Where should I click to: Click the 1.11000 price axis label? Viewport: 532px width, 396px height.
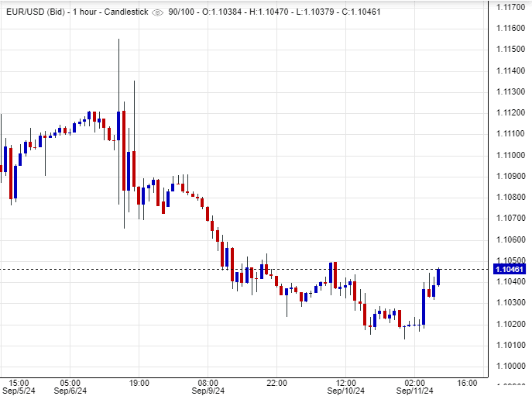coord(511,155)
